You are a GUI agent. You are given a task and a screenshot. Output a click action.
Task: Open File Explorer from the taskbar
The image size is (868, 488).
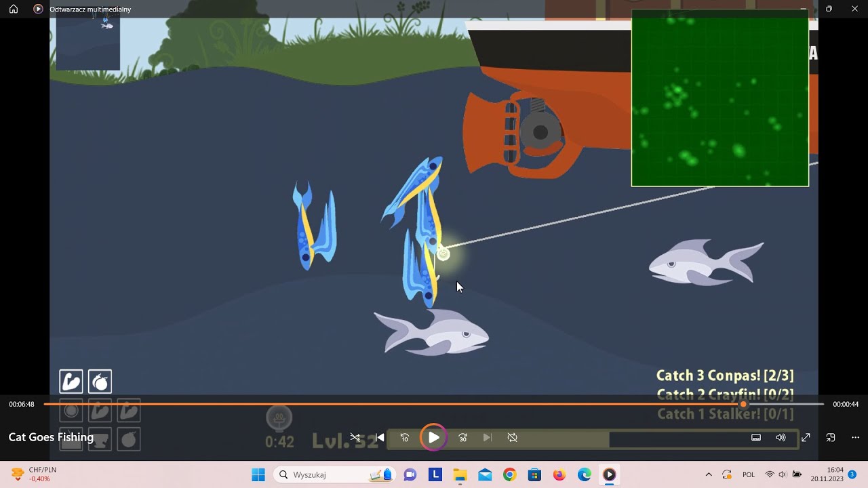pos(460,474)
